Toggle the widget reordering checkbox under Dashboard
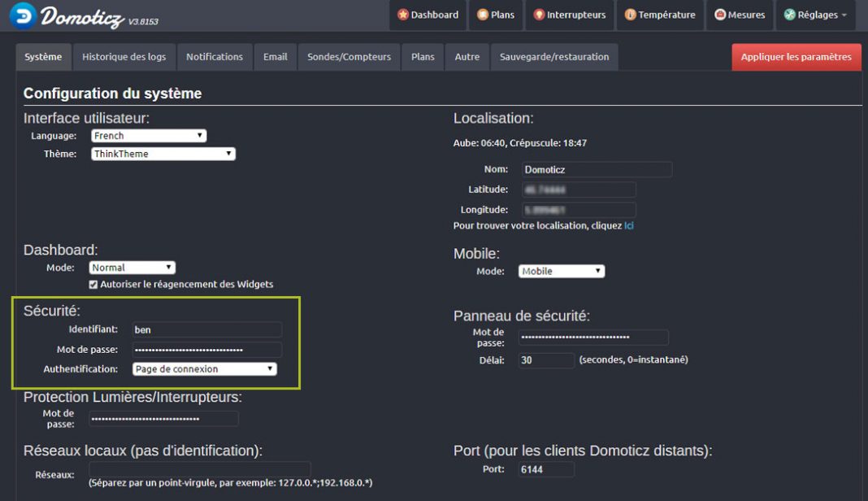The height and width of the screenshot is (501, 868). tap(93, 285)
